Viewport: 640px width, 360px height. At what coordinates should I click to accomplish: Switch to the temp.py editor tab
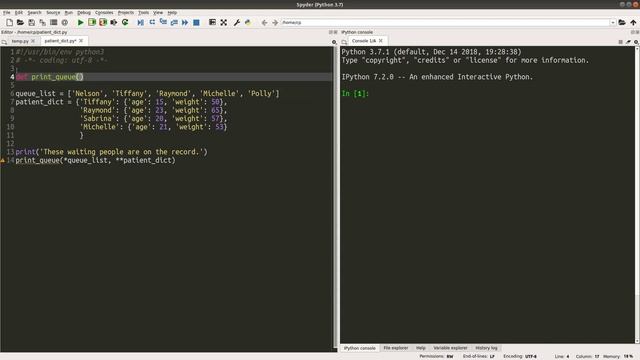20,41
